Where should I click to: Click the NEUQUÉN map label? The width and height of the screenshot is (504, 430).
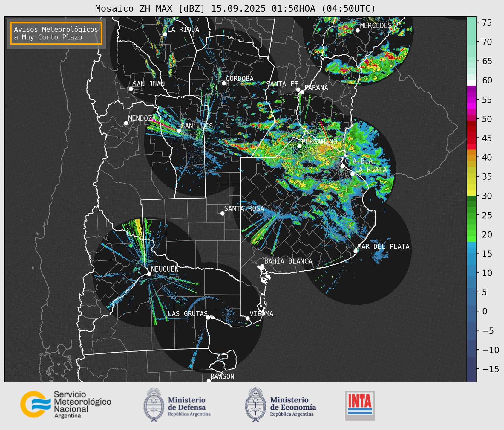coord(165,269)
